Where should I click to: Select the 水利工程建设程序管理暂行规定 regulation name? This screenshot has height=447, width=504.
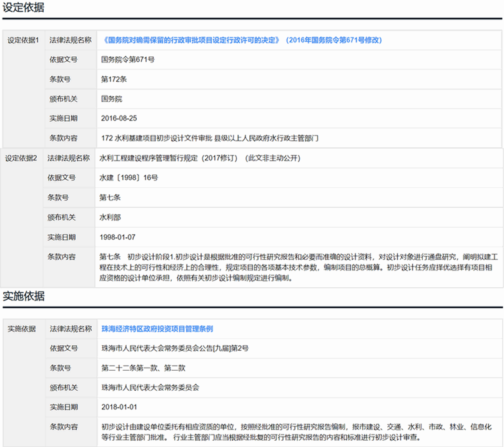coord(200,158)
